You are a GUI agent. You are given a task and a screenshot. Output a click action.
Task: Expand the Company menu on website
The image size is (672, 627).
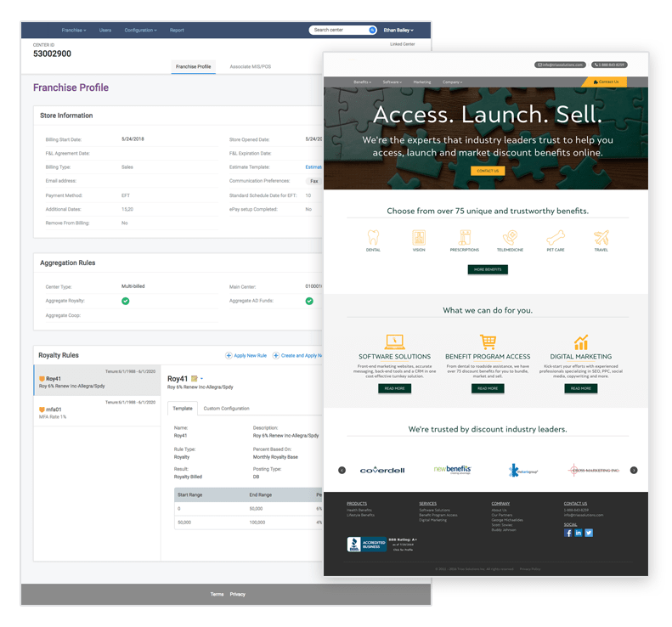click(x=452, y=82)
